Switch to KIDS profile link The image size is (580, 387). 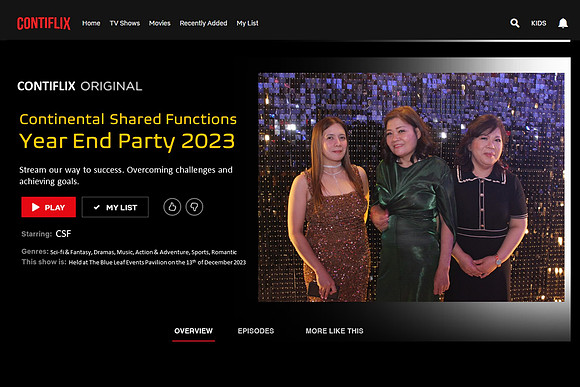(x=539, y=23)
